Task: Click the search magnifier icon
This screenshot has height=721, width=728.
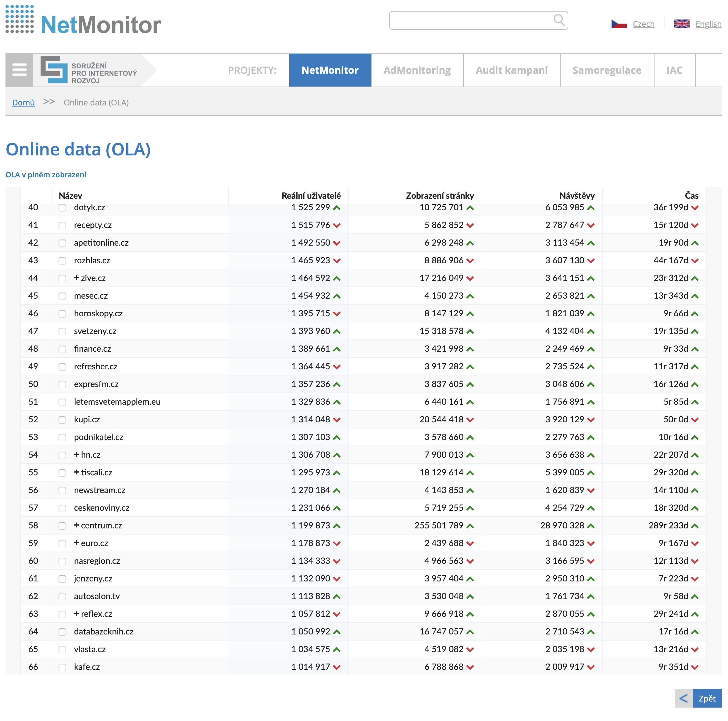Action: click(558, 20)
